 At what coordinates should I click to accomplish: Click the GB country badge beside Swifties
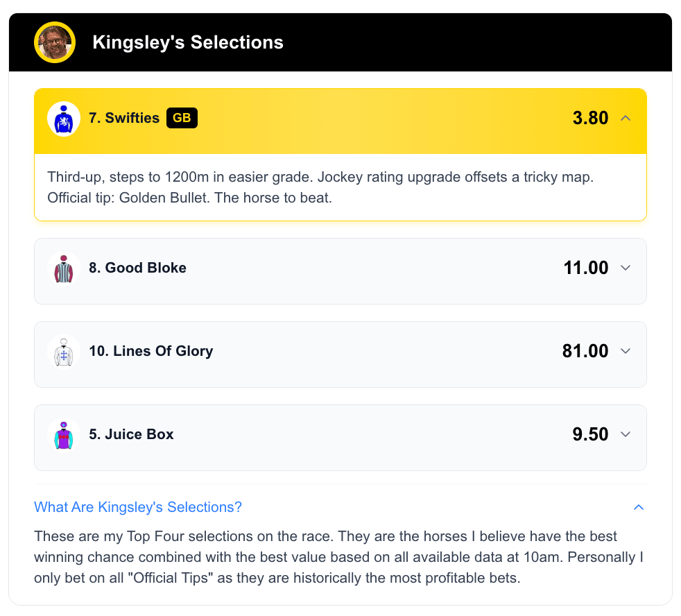tap(182, 117)
